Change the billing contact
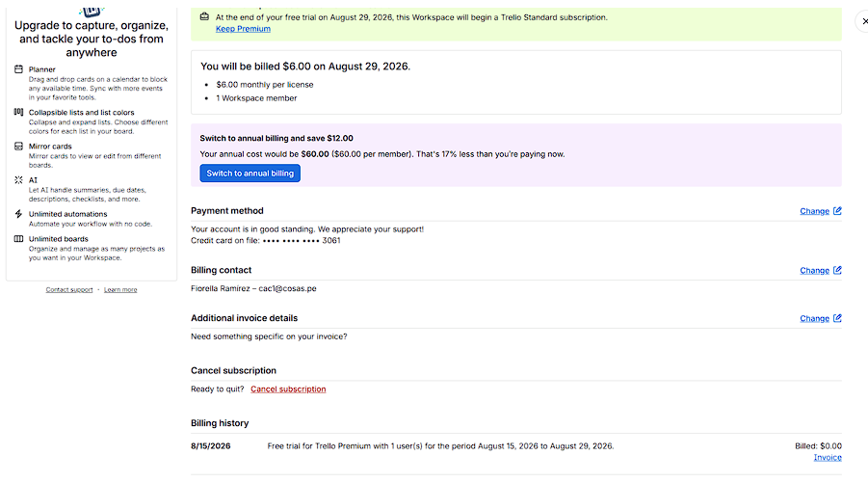 [814, 270]
